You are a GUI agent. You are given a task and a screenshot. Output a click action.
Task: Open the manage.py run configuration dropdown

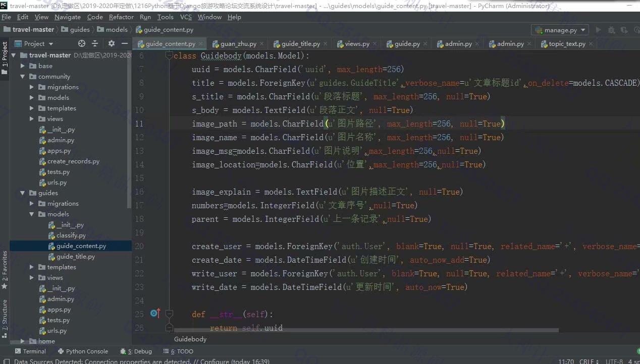point(560,30)
